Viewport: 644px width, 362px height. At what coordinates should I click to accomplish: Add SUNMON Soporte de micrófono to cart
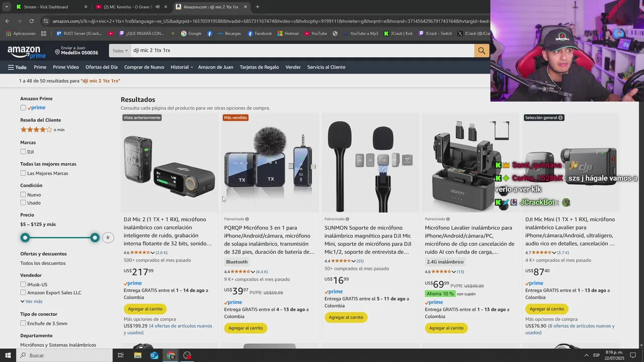346,317
